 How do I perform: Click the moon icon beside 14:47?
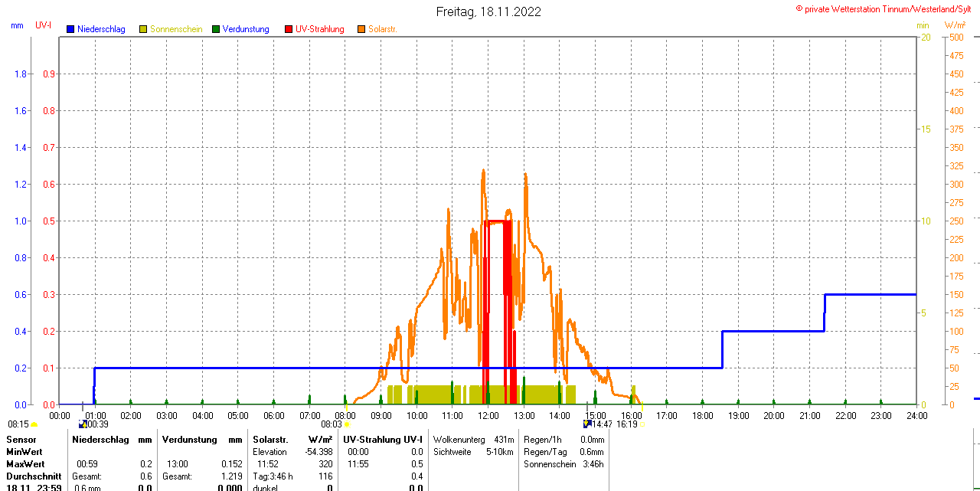pyautogui.click(x=587, y=424)
